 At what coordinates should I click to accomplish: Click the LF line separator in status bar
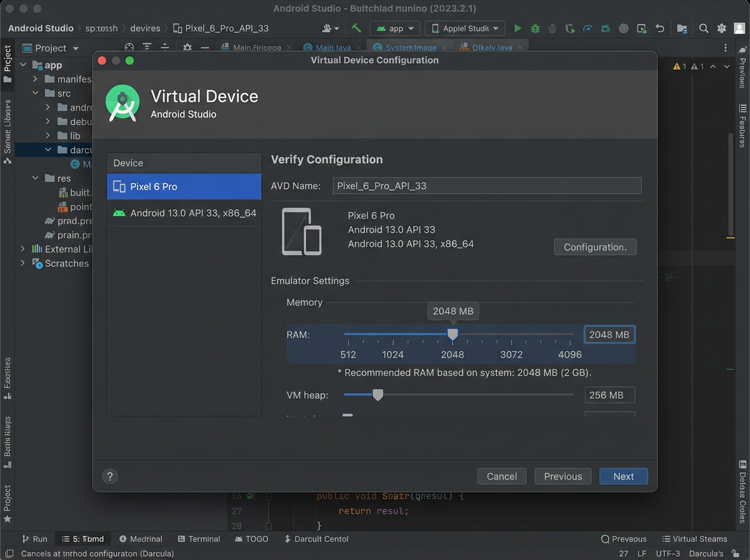coord(642,554)
